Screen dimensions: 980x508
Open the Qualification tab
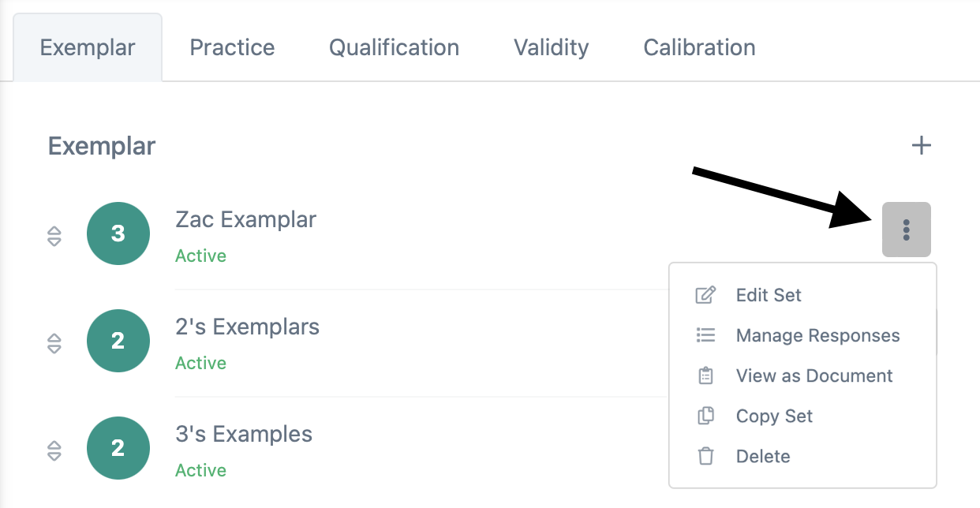pos(394,47)
